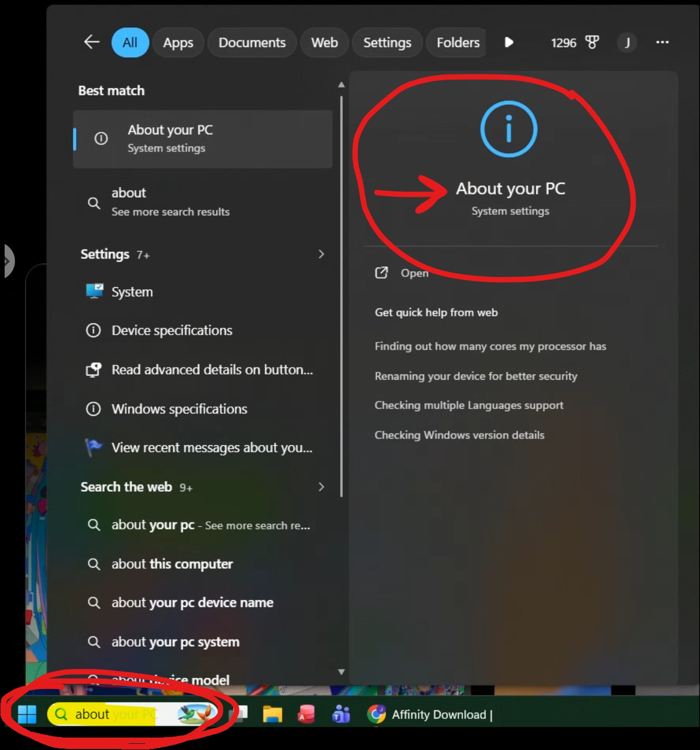This screenshot has height=750, width=700.
Task: Open the Access database taskbar icon
Action: [x=306, y=714]
